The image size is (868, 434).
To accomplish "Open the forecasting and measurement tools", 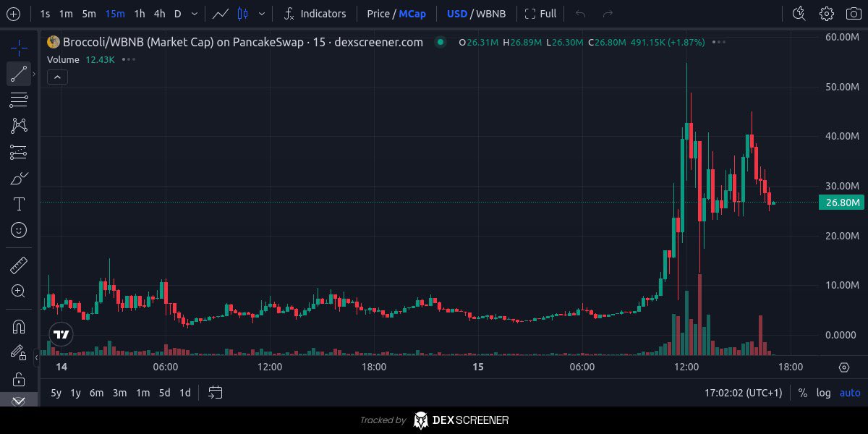I will pyautogui.click(x=19, y=152).
